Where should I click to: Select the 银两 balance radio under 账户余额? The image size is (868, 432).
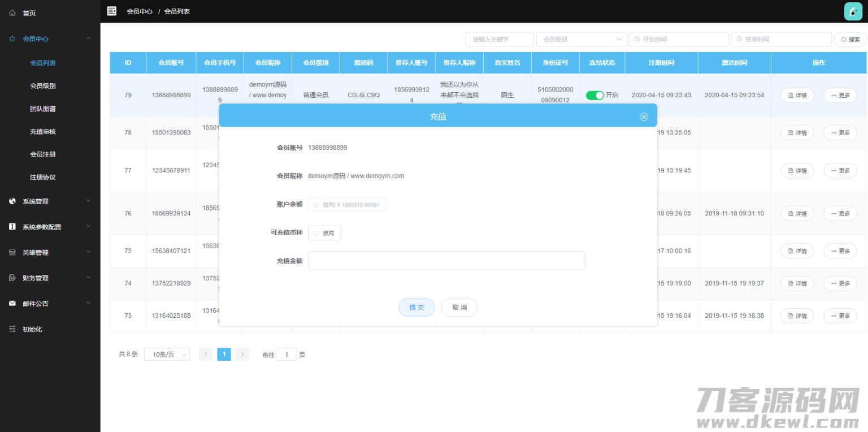(x=316, y=204)
